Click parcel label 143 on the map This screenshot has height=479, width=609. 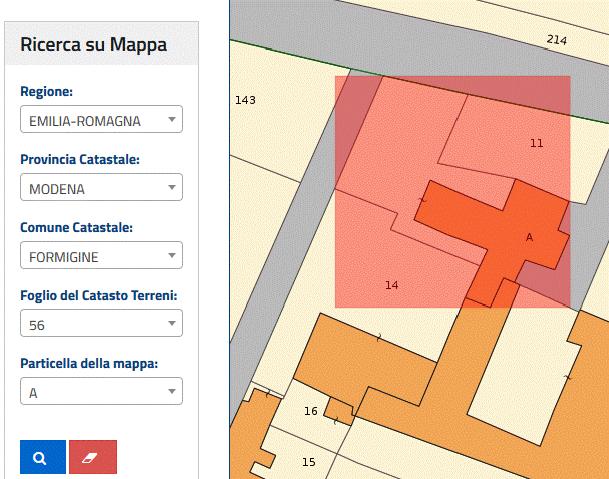tap(245, 100)
